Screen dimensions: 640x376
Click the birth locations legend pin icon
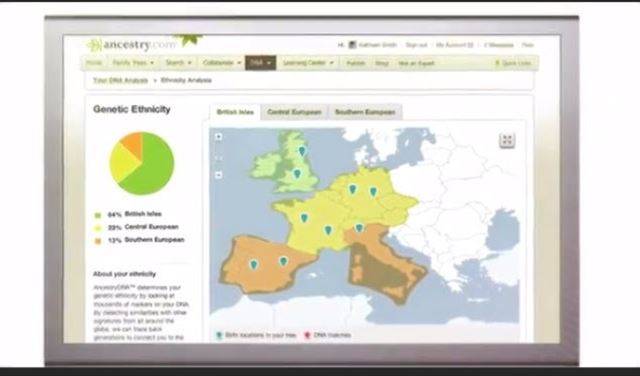219,335
